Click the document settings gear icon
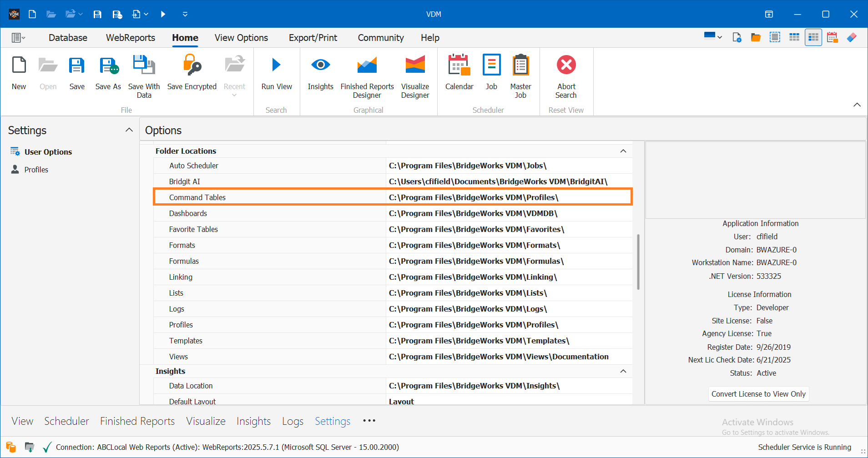 pyautogui.click(x=737, y=37)
